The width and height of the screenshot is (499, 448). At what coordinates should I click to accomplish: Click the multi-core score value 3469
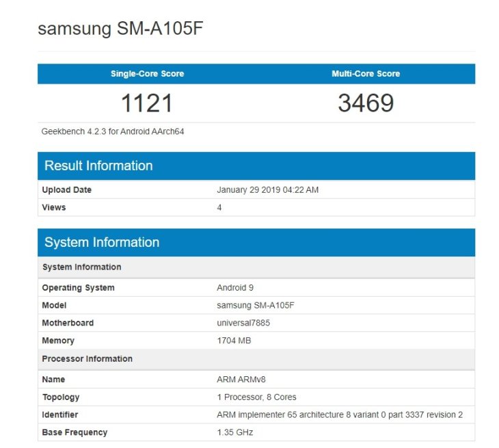(x=366, y=103)
